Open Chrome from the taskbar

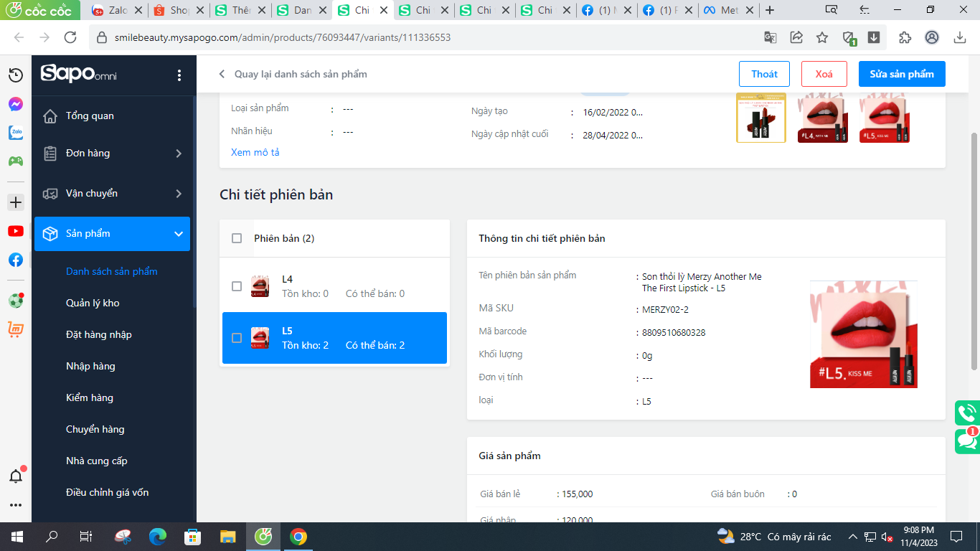coord(298,537)
